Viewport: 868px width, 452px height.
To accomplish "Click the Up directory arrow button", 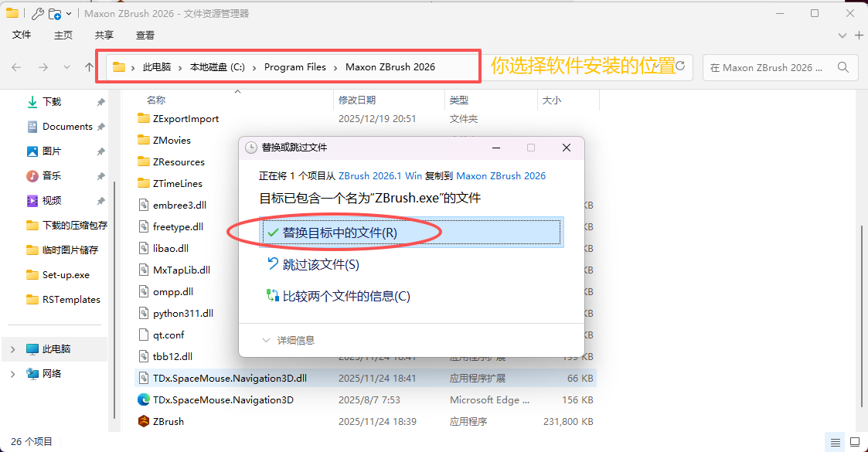I will tap(89, 67).
